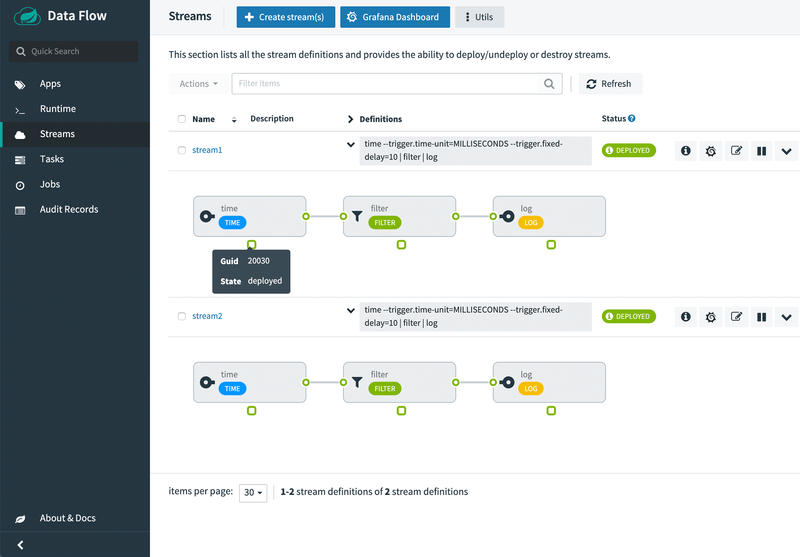This screenshot has width=800, height=557.
Task: Open the Grafana Dashboard button
Action: click(x=395, y=17)
